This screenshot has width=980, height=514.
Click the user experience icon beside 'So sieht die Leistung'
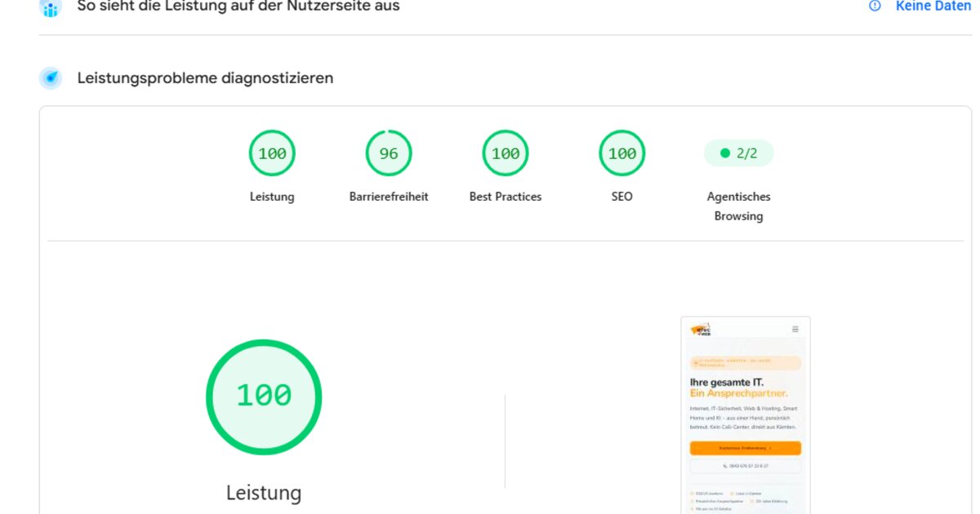(51, 7)
